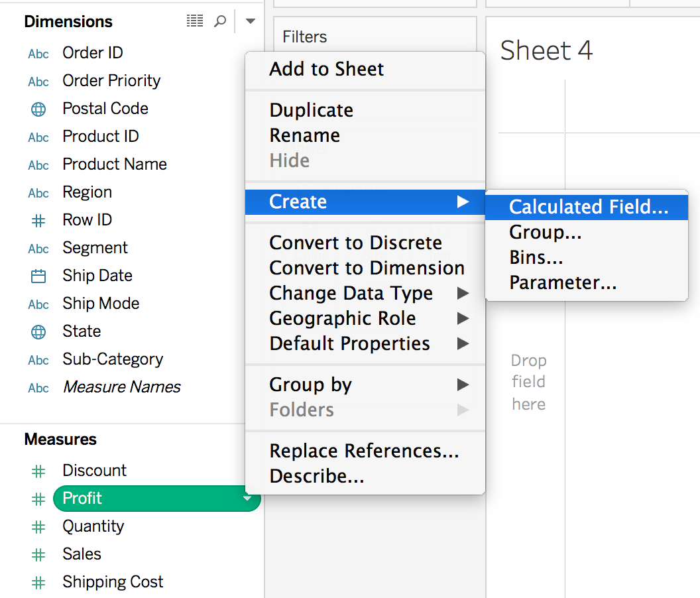The height and width of the screenshot is (598, 700).
Task: Click the view data grid icon in Dimensions
Action: coord(195,21)
